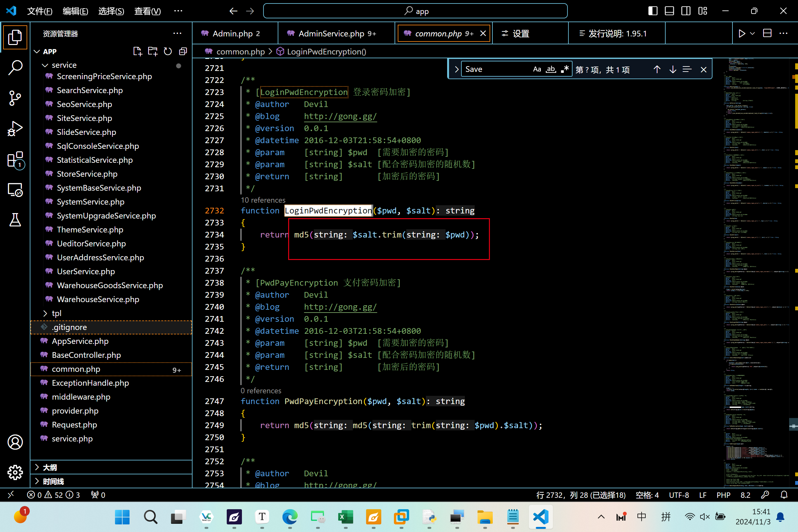Switch to the 发行说明: 1.95.1 tab

(x=617, y=34)
